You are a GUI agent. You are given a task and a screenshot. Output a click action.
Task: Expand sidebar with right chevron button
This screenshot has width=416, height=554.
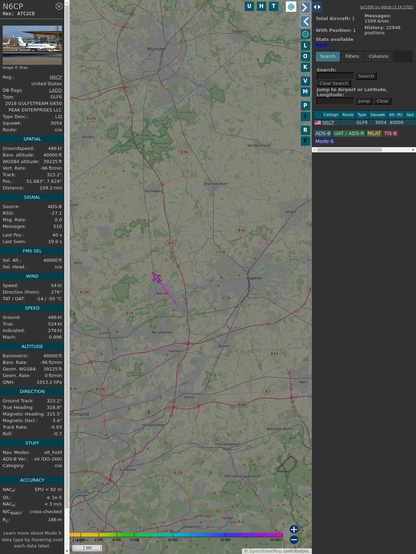[305, 7]
